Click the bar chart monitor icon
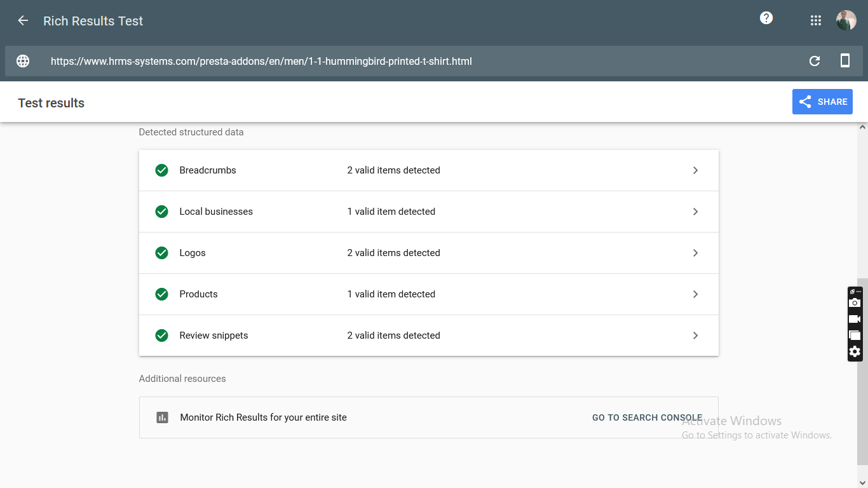 tap(162, 417)
